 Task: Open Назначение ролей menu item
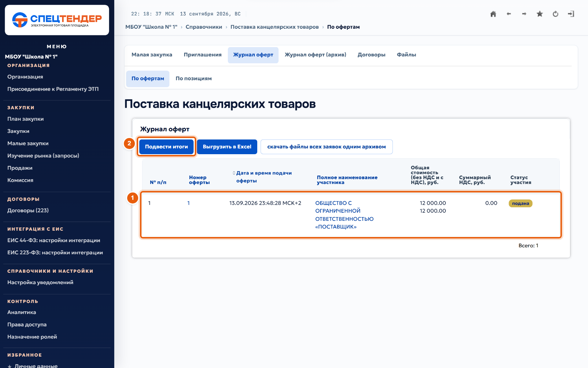click(32, 337)
